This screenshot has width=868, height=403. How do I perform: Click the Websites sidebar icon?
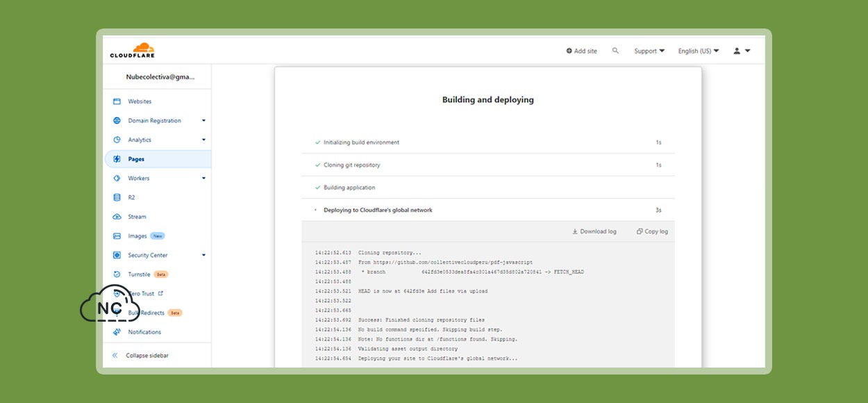point(117,101)
